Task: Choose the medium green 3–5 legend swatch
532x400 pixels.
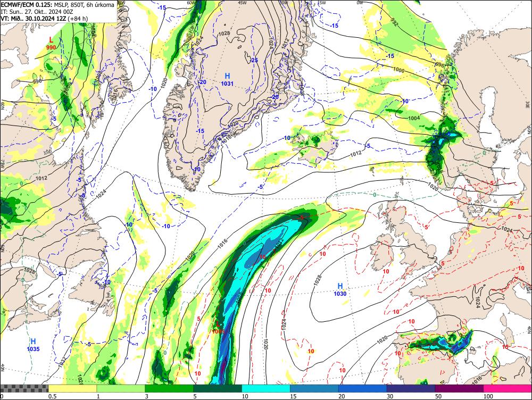Action: coord(169,388)
